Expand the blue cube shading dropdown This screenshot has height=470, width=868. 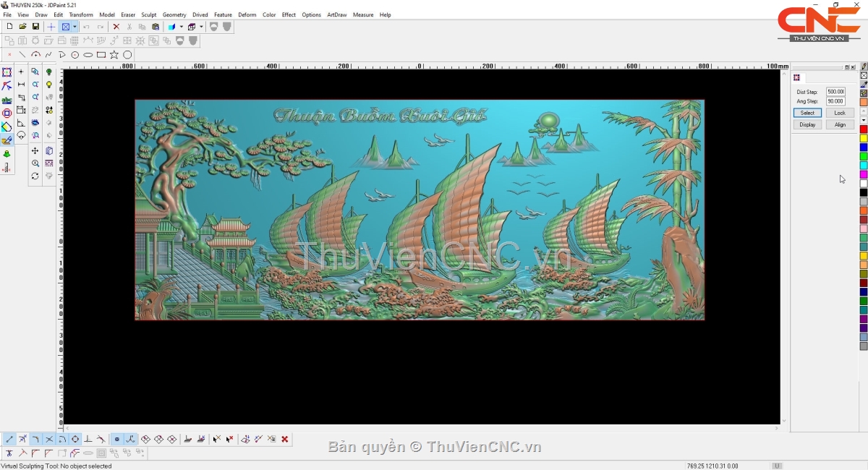point(181,27)
